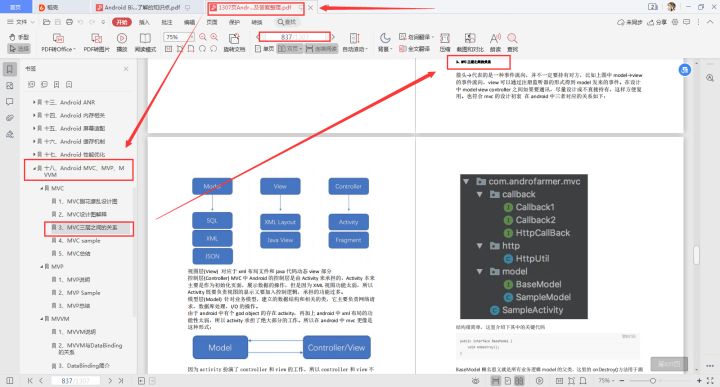The image size is (720, 387).
Task: Open the Find tool in ribbon
Action: [x=512, y=43]
